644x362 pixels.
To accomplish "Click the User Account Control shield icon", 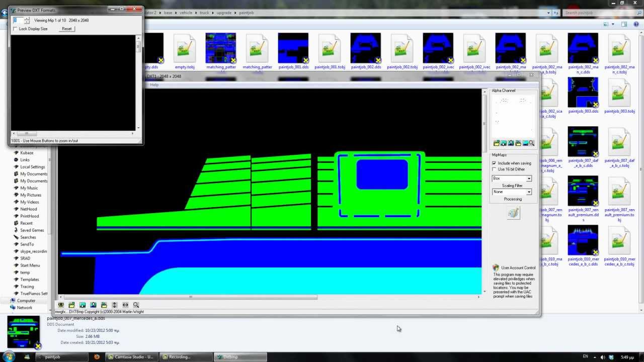I will click(x=496, y=268).
